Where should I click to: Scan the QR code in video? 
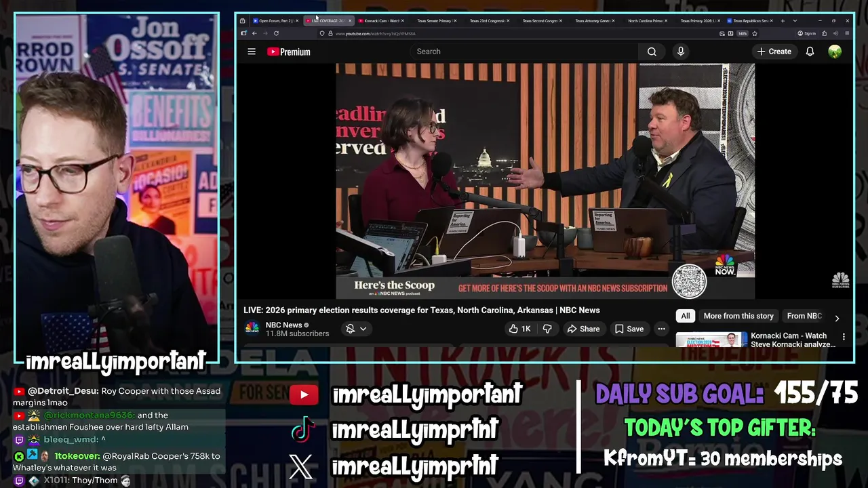coord(689,281)
